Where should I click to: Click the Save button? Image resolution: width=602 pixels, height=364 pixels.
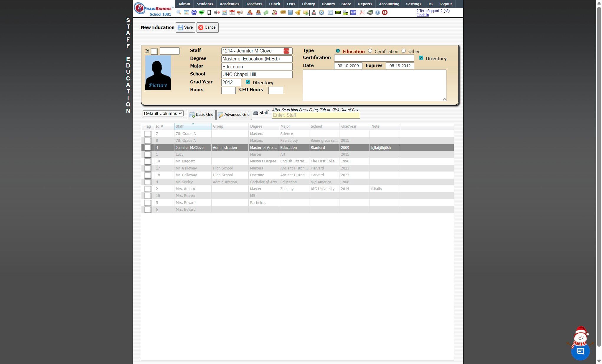185,27
